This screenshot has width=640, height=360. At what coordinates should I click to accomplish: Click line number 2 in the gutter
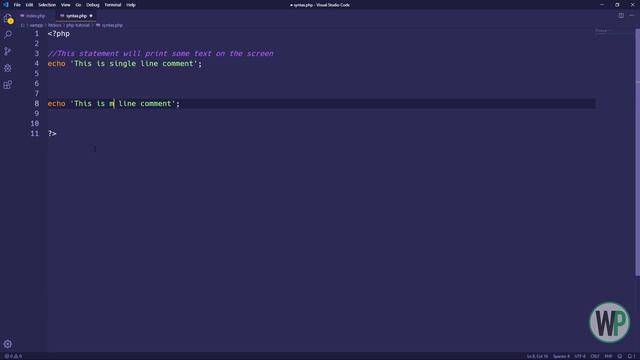[x=37, y=44]
